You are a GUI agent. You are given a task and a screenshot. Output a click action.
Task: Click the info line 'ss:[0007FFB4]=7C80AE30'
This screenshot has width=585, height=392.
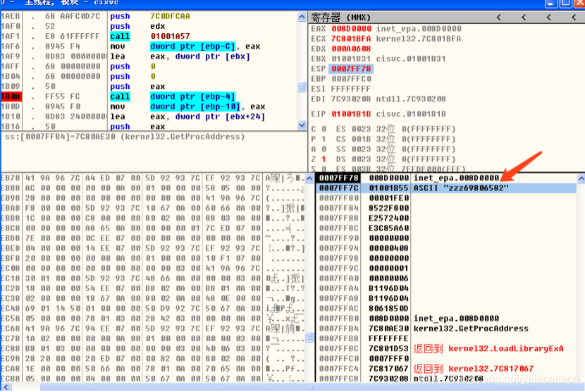[125, 137]
